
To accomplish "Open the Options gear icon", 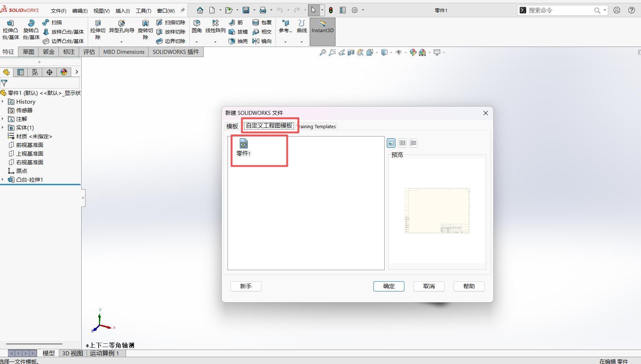I will pos(355,10).
